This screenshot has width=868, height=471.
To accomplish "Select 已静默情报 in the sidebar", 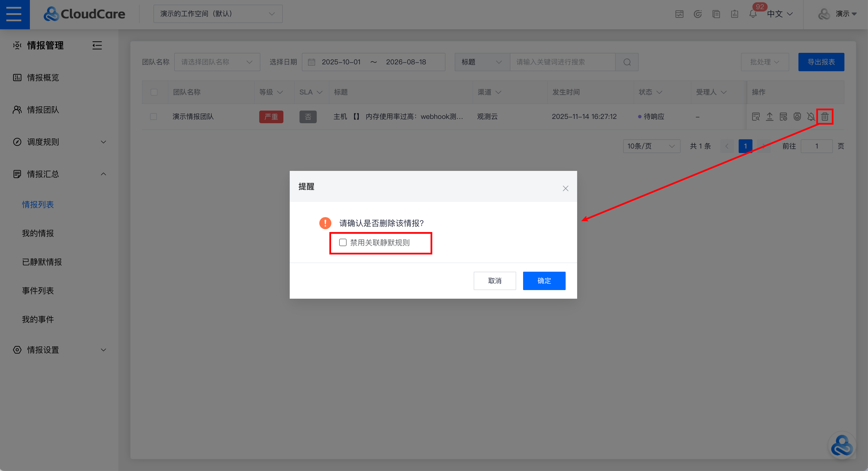I will (x=42, y=262).
